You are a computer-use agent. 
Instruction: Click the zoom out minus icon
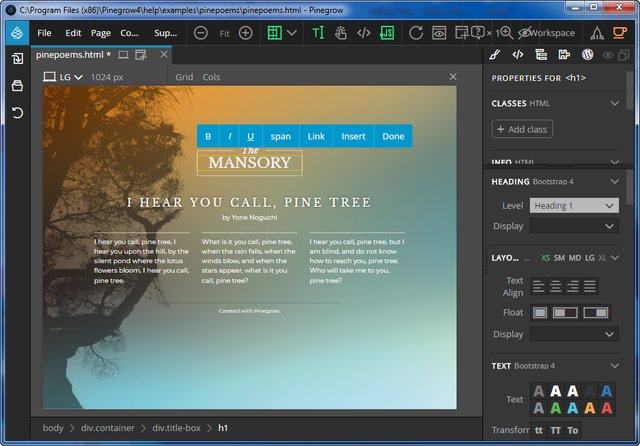[200, 33]
